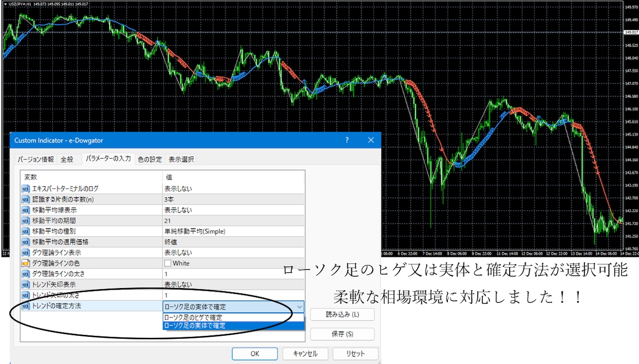
Task: Click the icon beside 移動平均の期間
Action: (26, 220)
